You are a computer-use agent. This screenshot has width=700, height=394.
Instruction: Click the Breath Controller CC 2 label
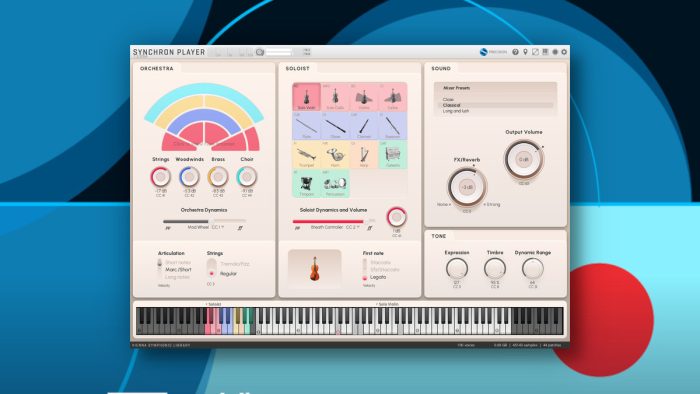(335, 228)
